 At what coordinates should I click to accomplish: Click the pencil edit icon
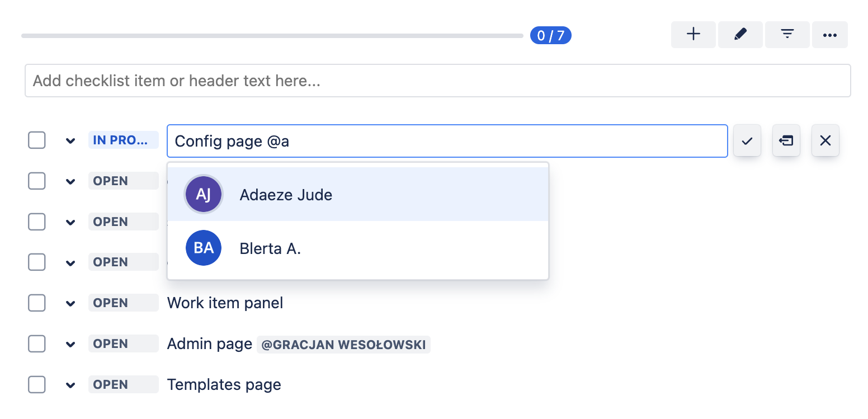(x=740, y=35)
